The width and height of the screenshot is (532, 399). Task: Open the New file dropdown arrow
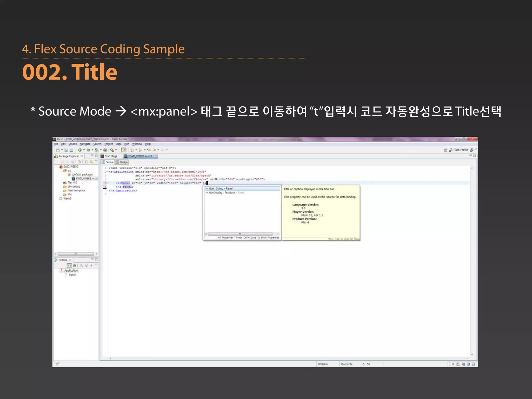pyautogui.click(x=62, y=150)
